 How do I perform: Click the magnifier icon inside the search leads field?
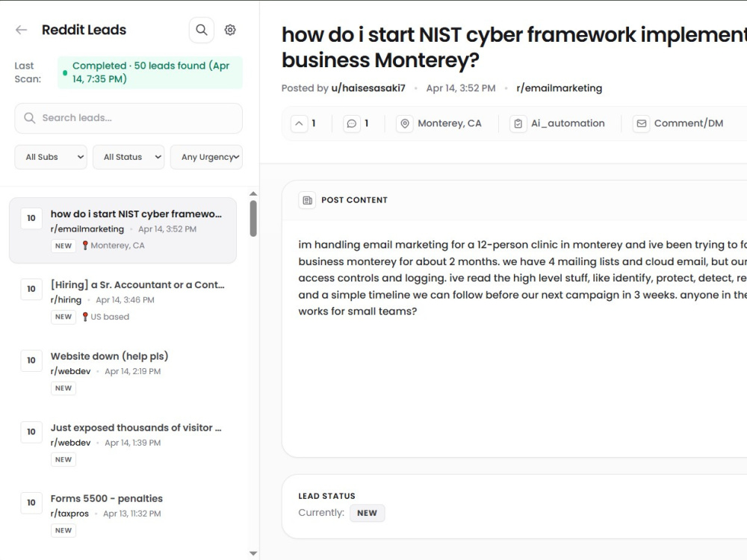tap(30, 118)
